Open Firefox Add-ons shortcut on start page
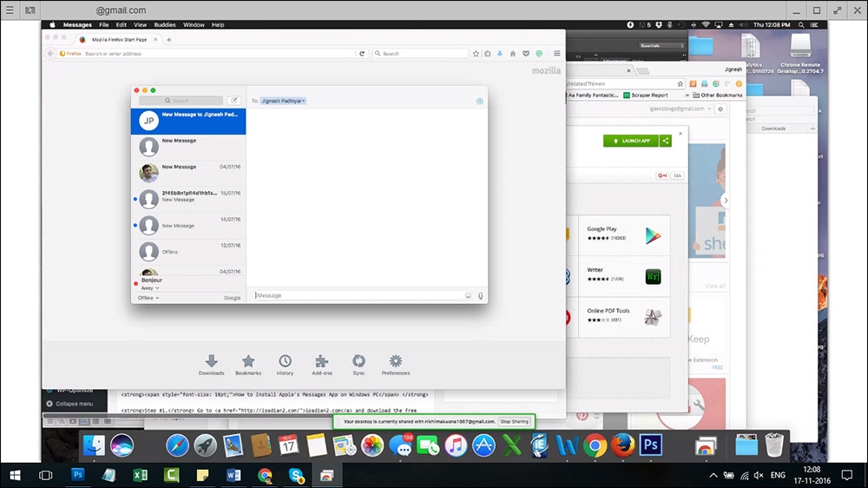Image resolution: width=868 pixels, height=488 pixels. click(322, 366)
